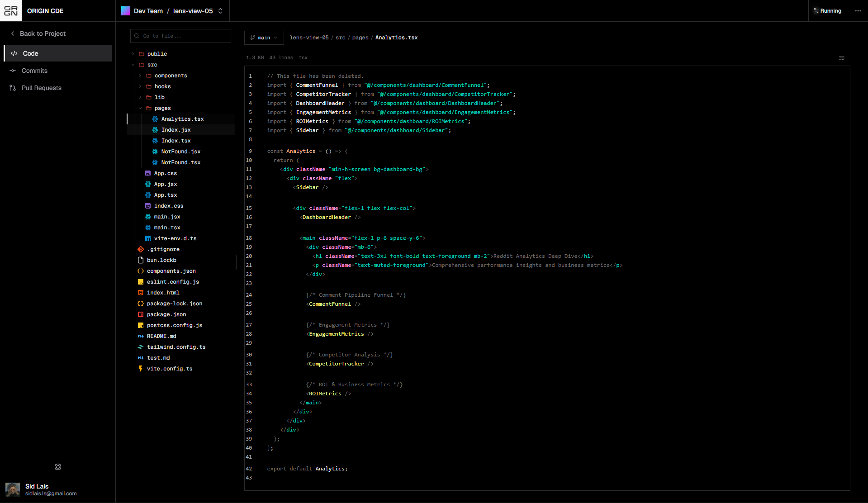Click the Running status indicator

coord(827,11)
